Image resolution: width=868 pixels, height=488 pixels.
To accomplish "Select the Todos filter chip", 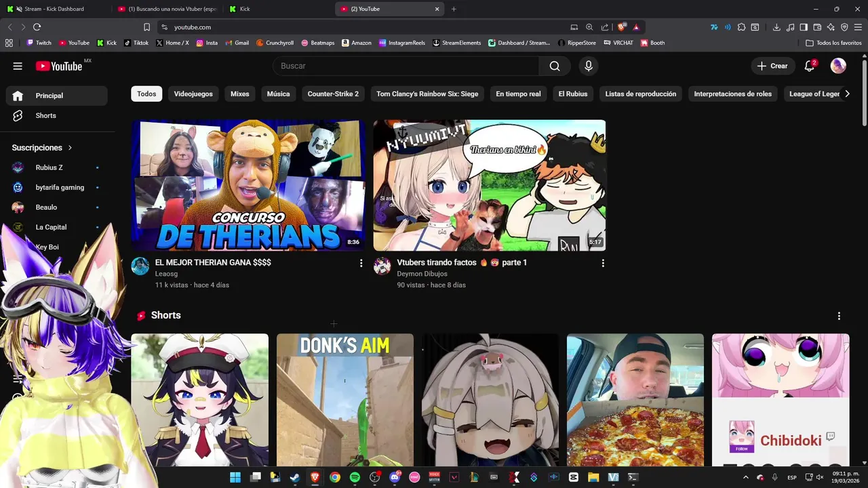I will point(146,94).
